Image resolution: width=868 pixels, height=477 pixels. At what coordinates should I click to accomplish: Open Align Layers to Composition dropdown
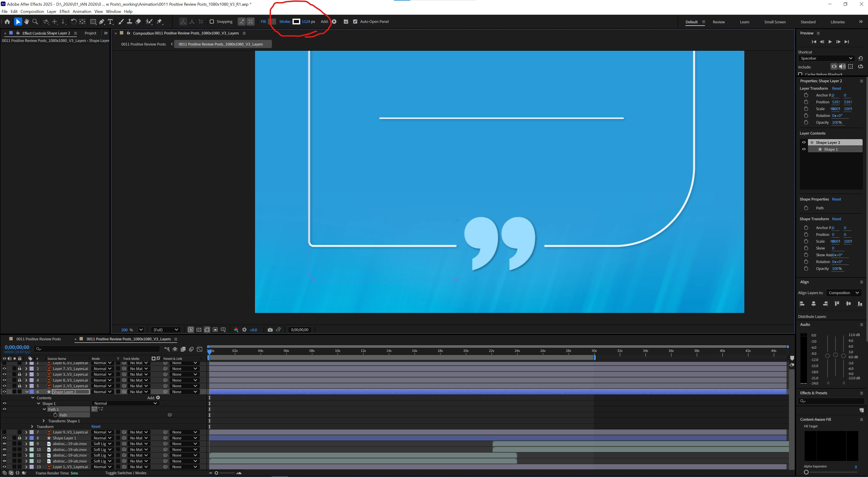[843, 293]
